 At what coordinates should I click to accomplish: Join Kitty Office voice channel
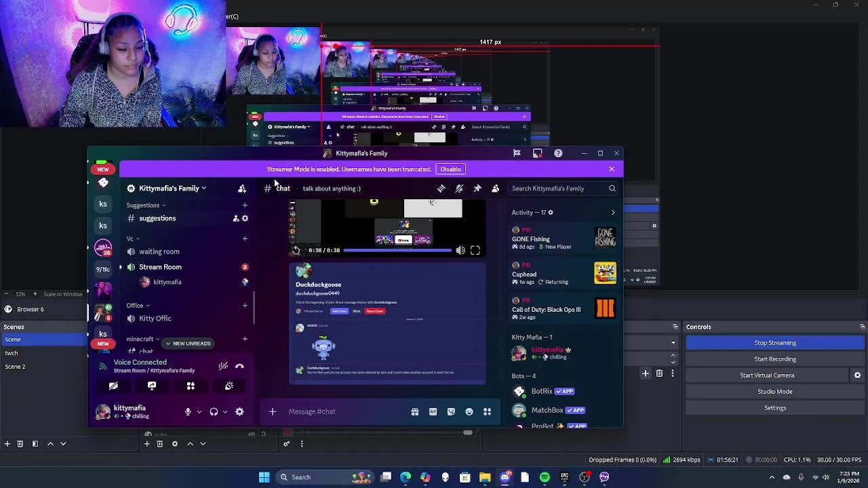coord(186,319)
